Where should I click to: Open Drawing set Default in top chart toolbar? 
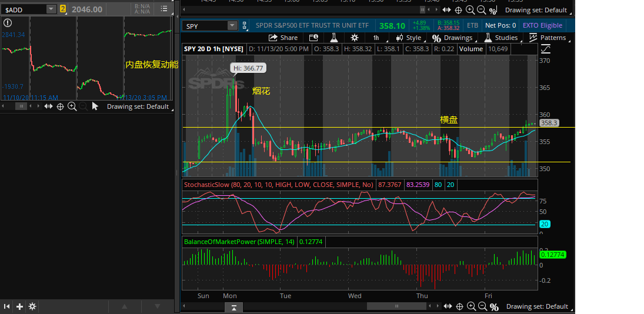click(536, 10)
